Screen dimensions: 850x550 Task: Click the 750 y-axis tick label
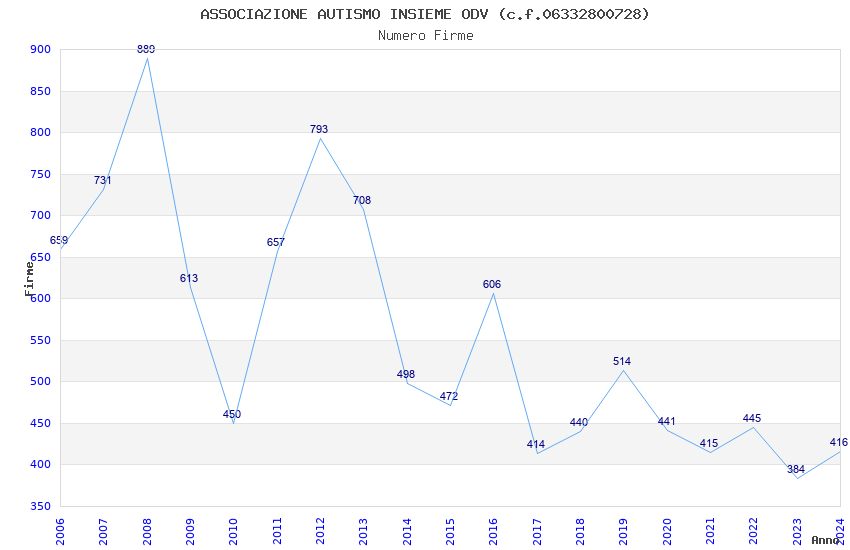click(x=41, y=174)
